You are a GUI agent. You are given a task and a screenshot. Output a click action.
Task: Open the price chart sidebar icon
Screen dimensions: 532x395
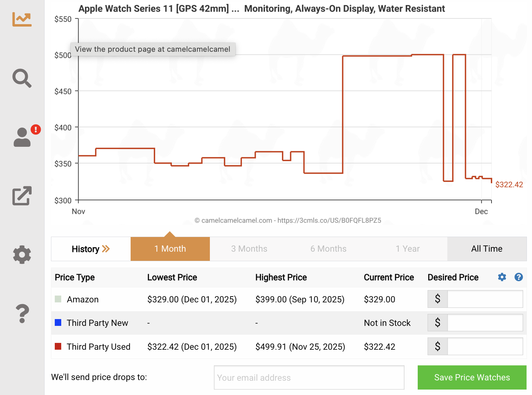22,19
